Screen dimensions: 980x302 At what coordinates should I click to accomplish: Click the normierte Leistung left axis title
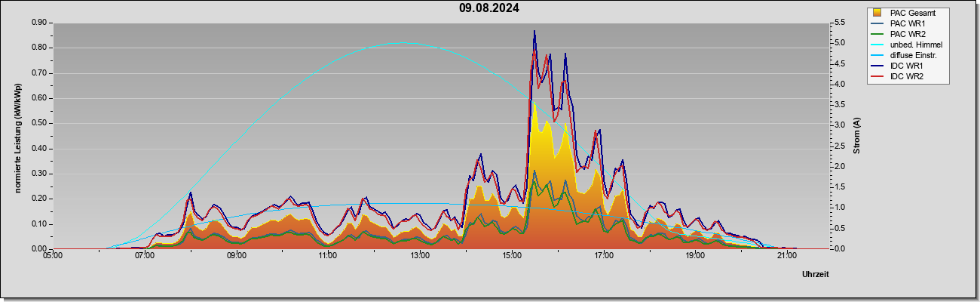tap(18, 136)
